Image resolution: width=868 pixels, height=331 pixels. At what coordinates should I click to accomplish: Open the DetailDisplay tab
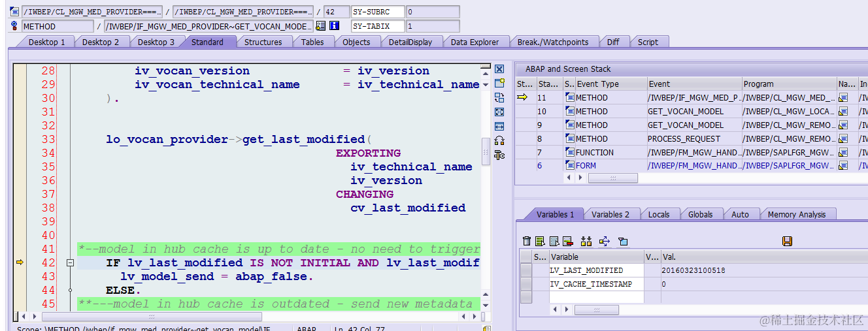pos(410,42)
